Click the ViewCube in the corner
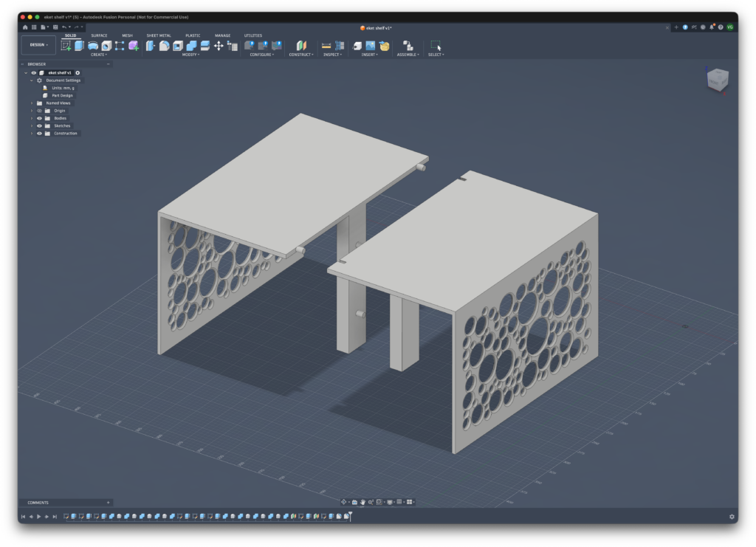Screen dimensions: 756x547 click(718, 79)
